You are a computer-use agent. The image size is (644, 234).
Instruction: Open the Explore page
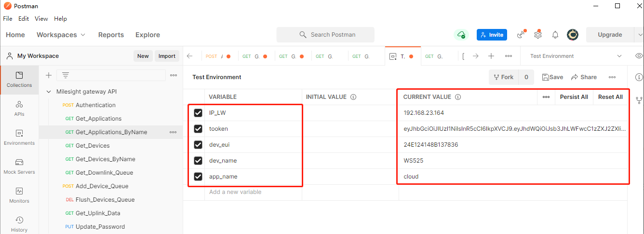[x=148, y=35]
